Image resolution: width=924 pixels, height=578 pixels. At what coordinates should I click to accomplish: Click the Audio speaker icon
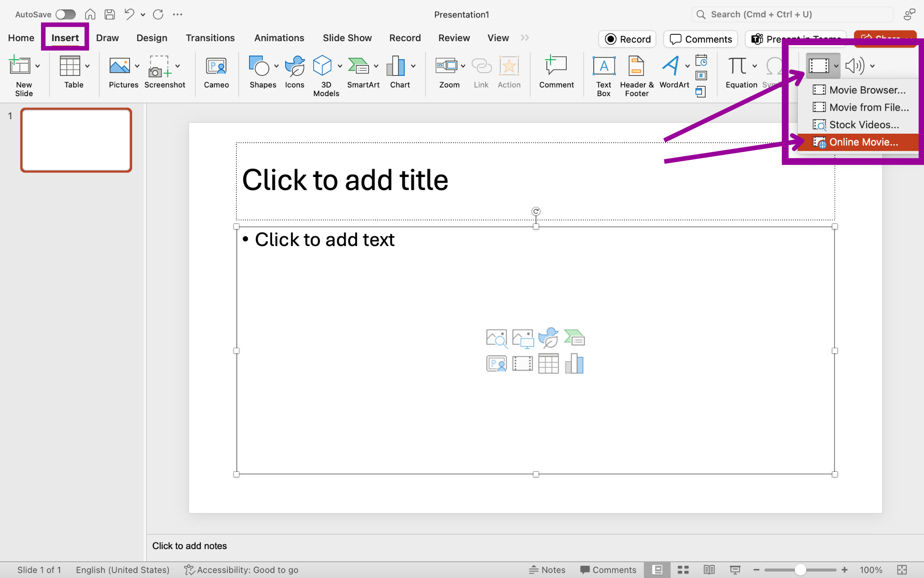coord(855,66)
